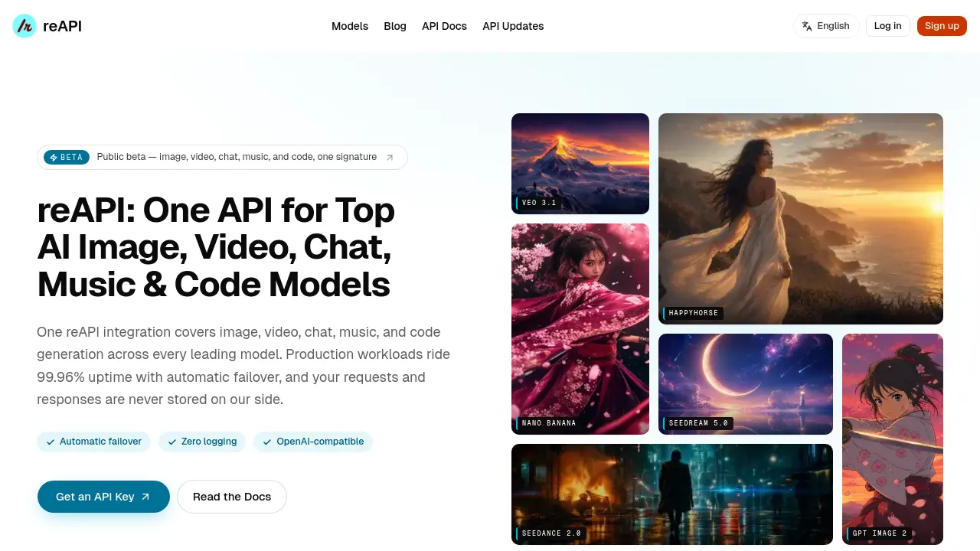The image size is (980, 551).
Task: Click the paragraph mentioning 99.96% uptime
Action: point(243,366)
